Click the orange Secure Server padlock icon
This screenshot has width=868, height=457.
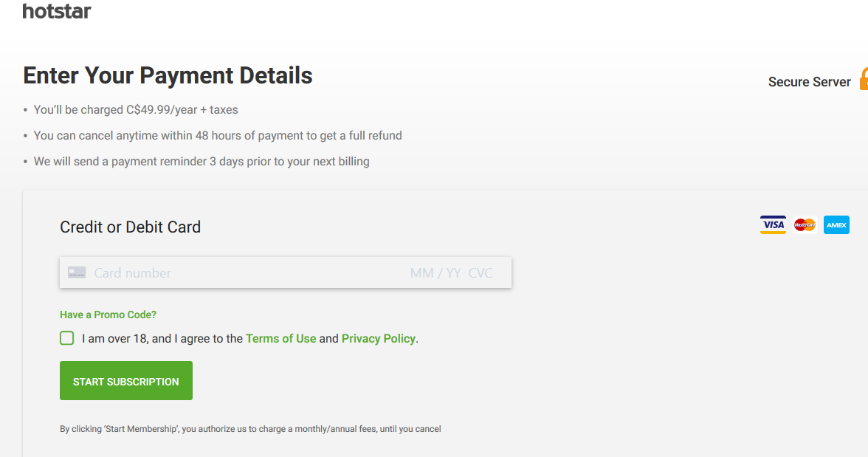click(864, 79)
